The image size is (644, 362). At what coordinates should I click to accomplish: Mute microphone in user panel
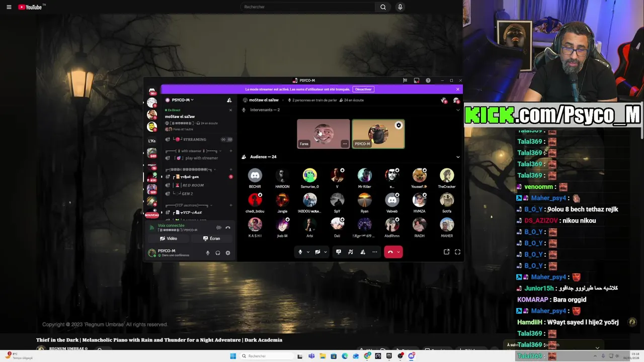tap(208, 253)
